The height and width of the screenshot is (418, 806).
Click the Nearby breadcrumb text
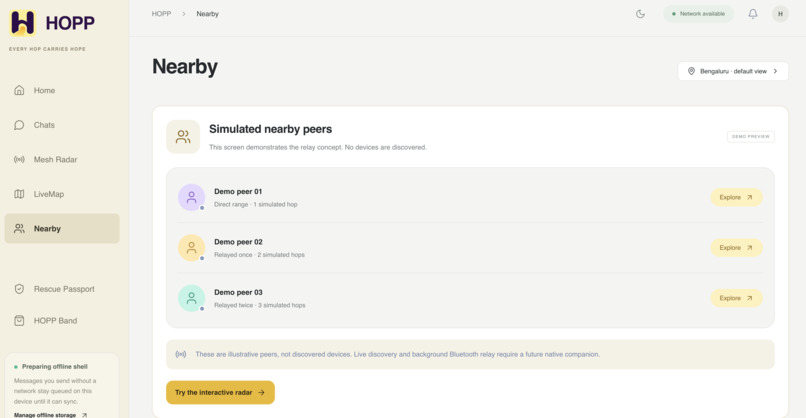pos(207,14)
